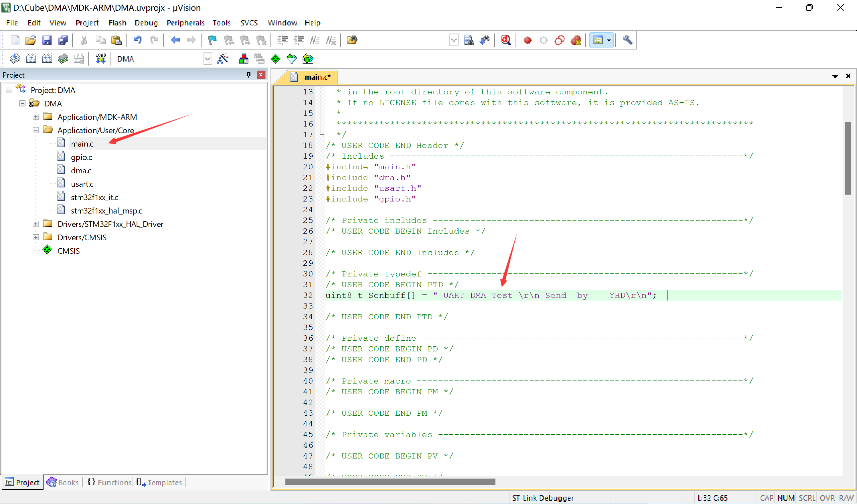Open Manage Run-Time Environment green diamond icon
Screen dimensions: 857x504
point(276,59)
